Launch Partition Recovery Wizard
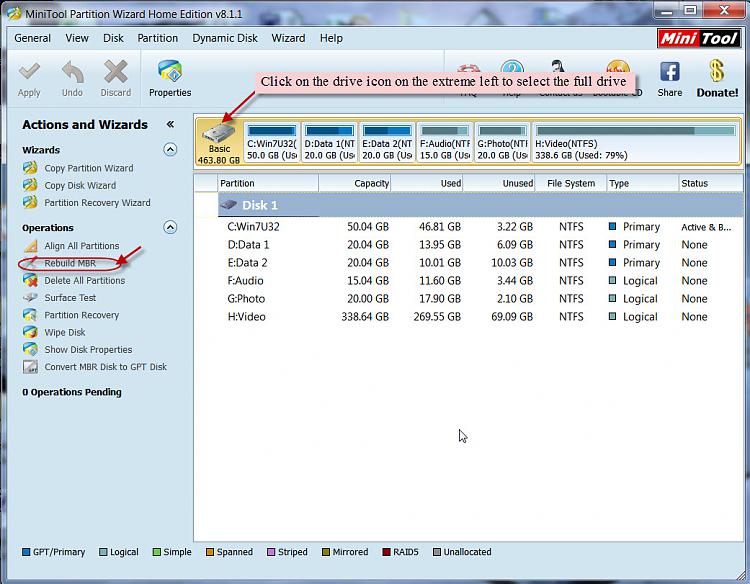This screenshot has height=584, width=750. coord(97,202)
